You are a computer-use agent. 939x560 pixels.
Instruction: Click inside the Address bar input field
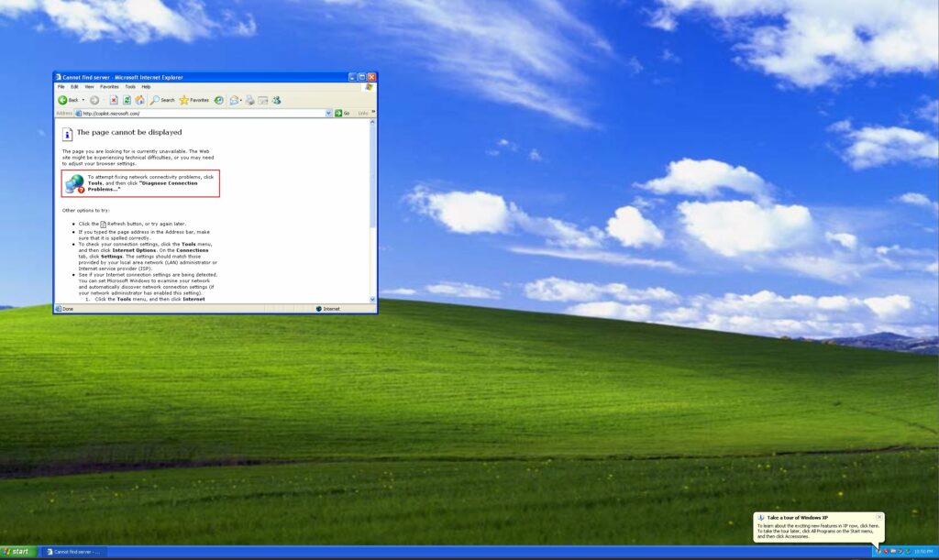pos(183,113)
